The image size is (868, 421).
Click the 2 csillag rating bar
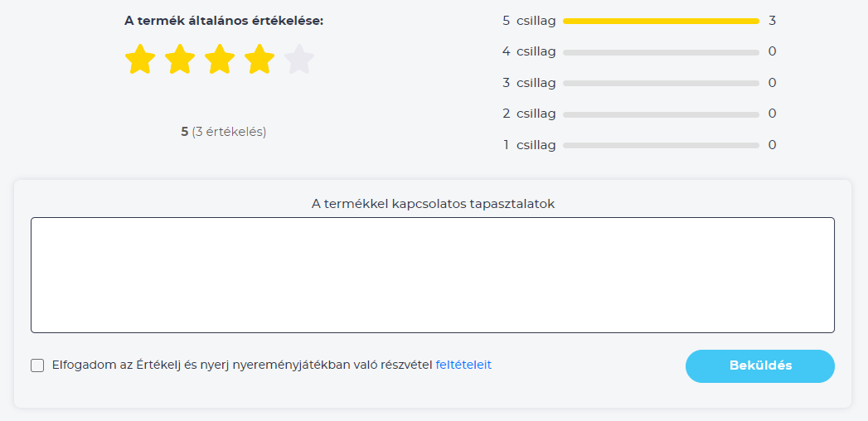pos(661,114)
